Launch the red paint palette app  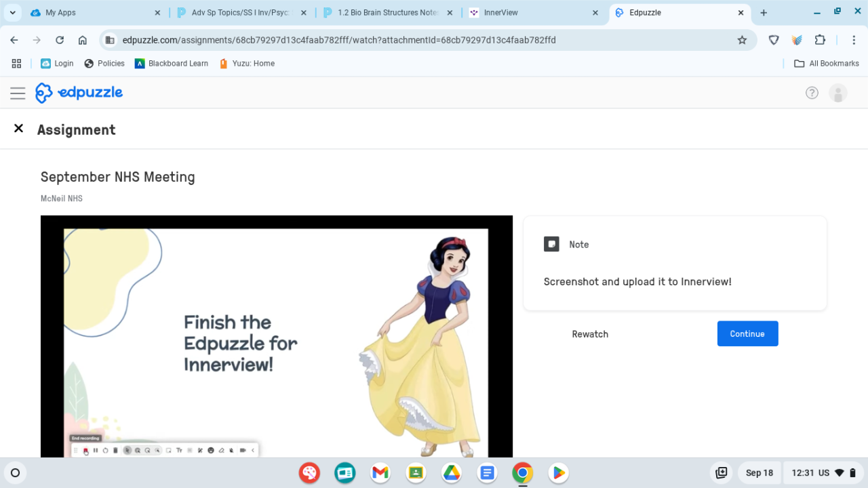[310, 472]
